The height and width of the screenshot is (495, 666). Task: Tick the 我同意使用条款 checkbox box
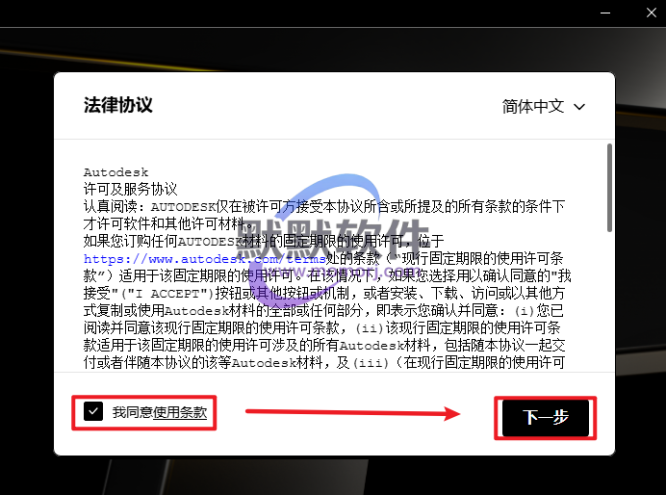point(93,411)
